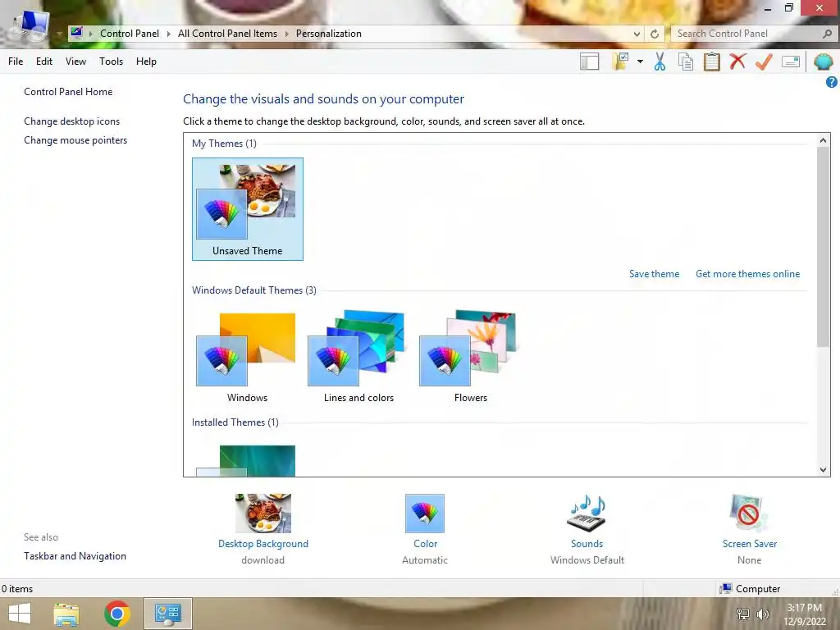Click the address bar Control Panel icon
Screen dimensions: 840x630
[76, 33]
